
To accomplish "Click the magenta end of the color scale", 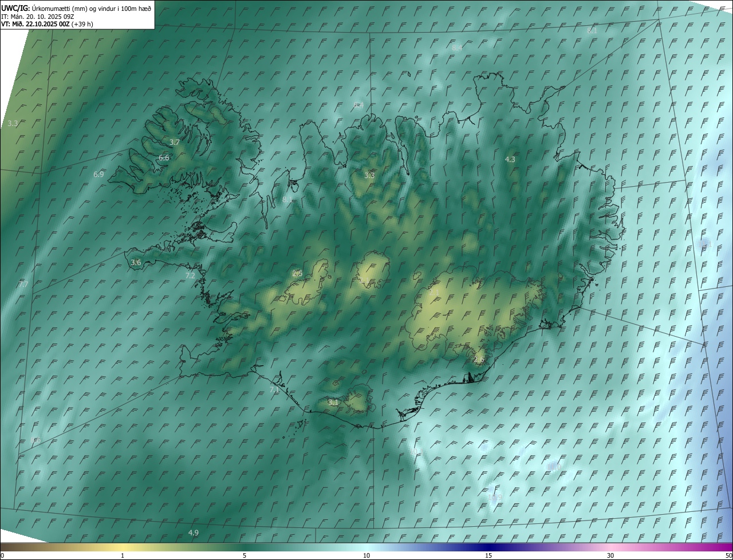I will coord(723,547).
